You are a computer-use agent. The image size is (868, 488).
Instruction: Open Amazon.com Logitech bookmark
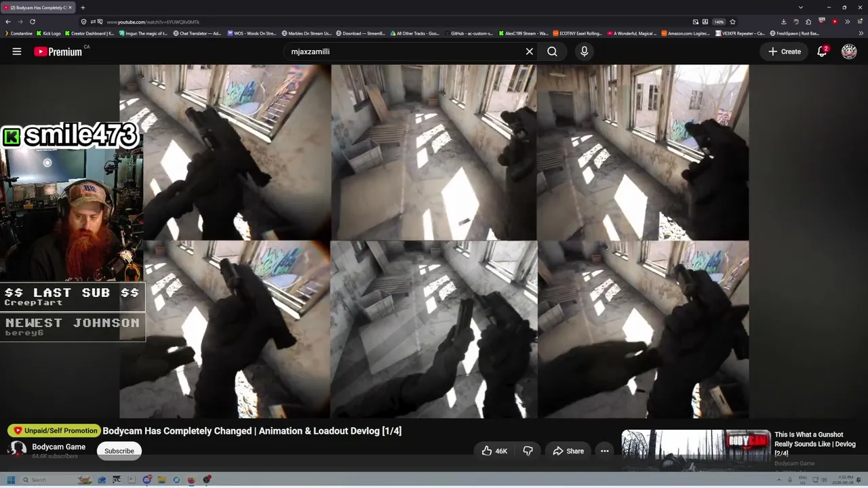686,33
